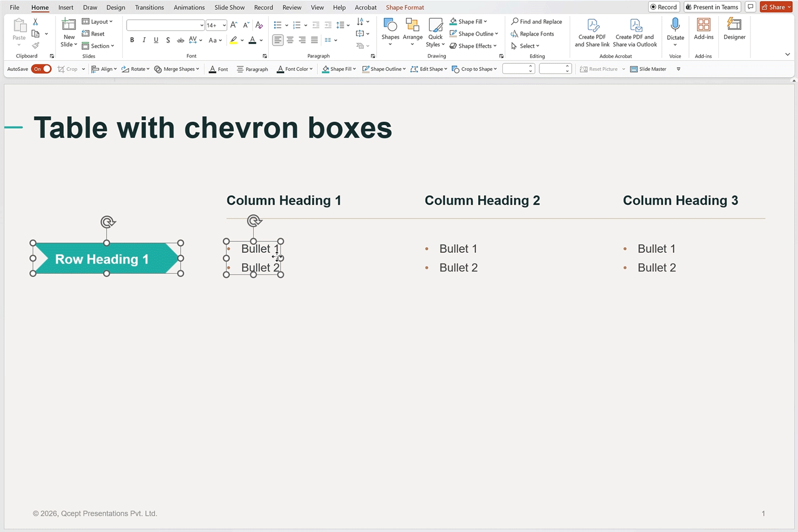Align text left in Paragraph group
Image resolution: width=798 pixels, height=532 pixels.
(278, 40)
